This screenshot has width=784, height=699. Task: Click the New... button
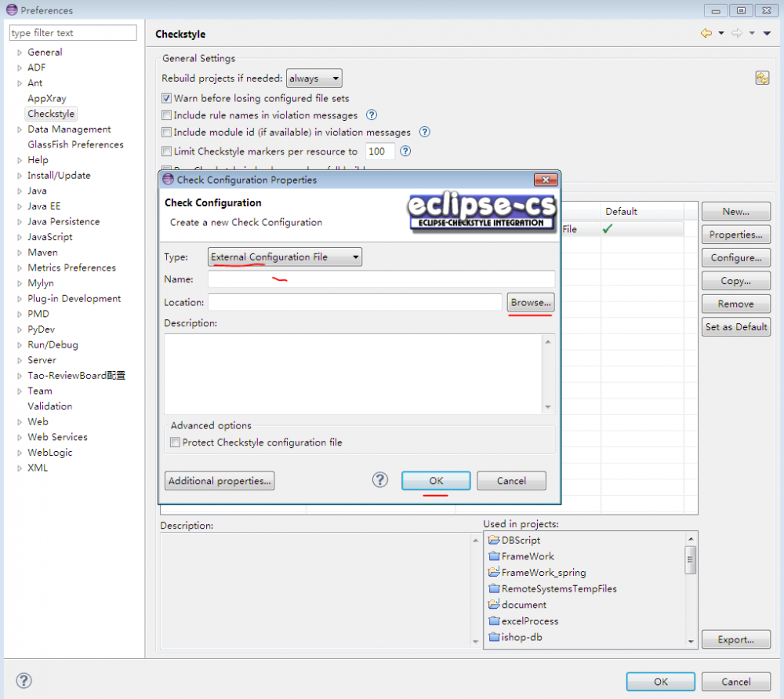click(x=735, y=212)
